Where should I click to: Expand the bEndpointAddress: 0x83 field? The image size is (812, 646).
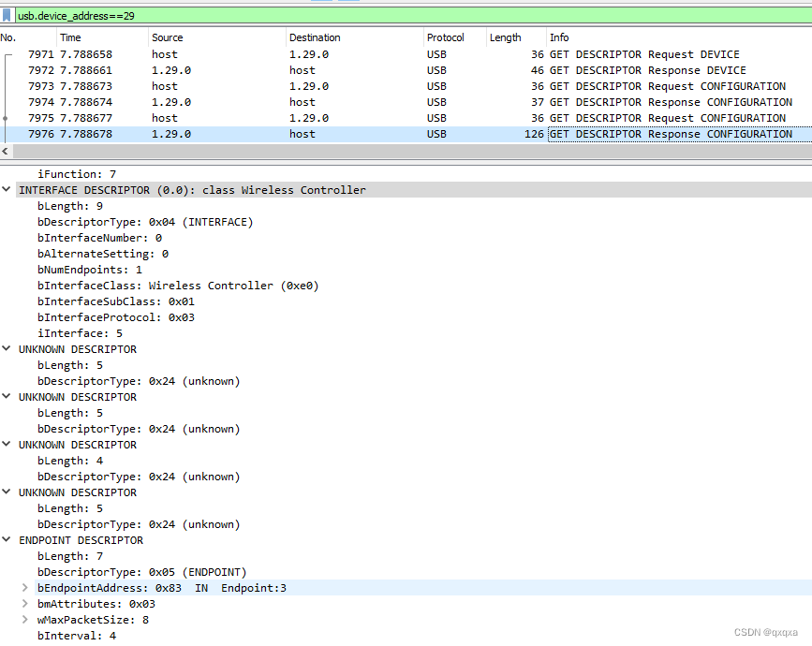click(x=25, y=588)
